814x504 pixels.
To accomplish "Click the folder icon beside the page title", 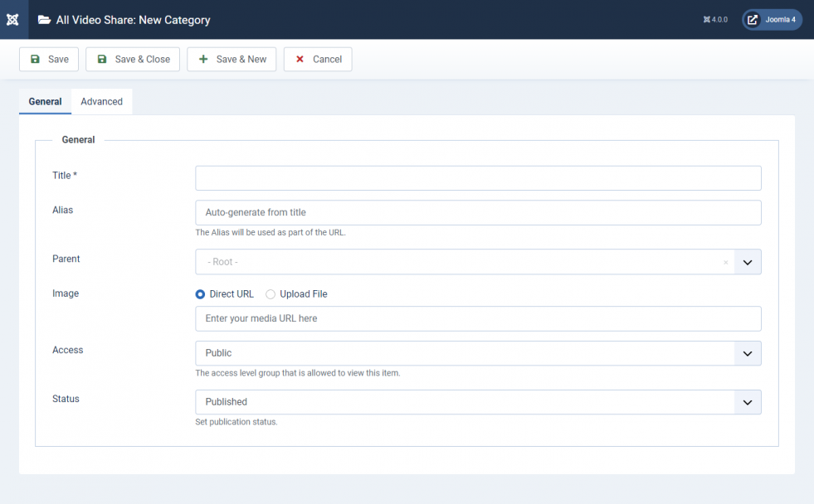I will (44, 20).
